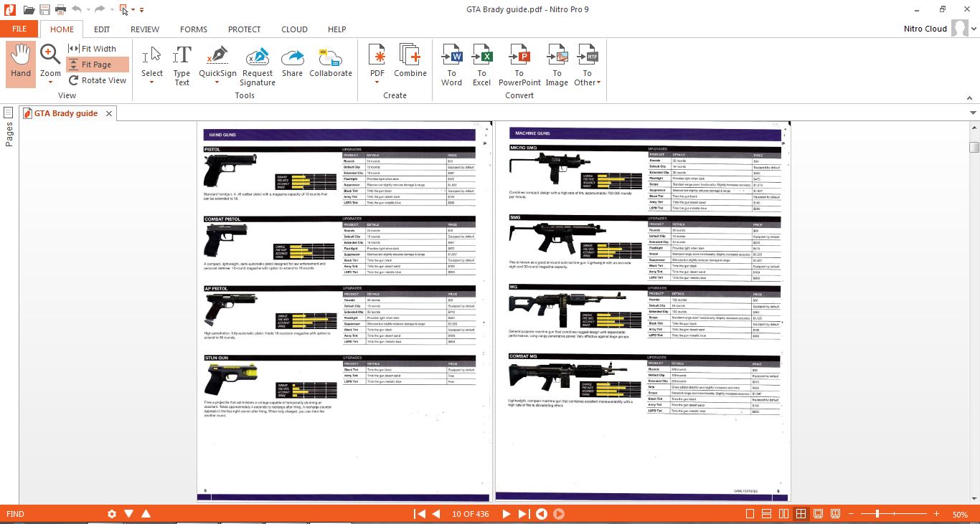This screenshot has width=980, height=524.
Task: Switch to facing continuous layout
Action: click(800, 514)
